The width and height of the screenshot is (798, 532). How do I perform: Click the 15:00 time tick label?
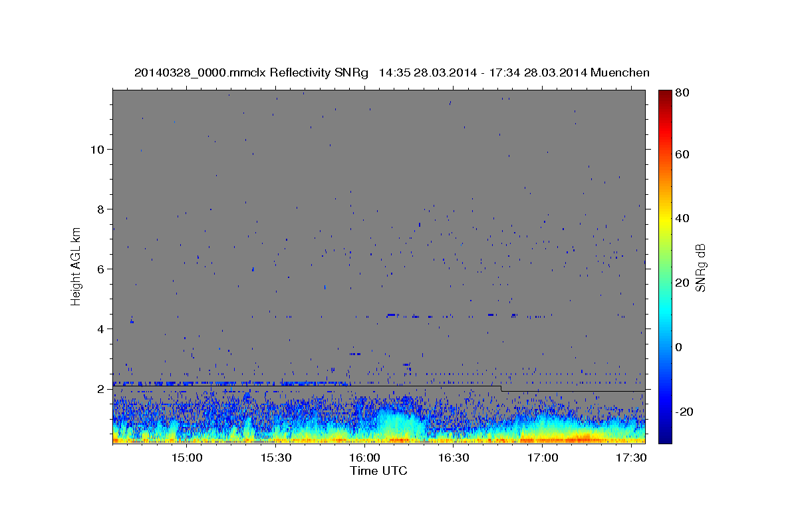click(188, 458)
